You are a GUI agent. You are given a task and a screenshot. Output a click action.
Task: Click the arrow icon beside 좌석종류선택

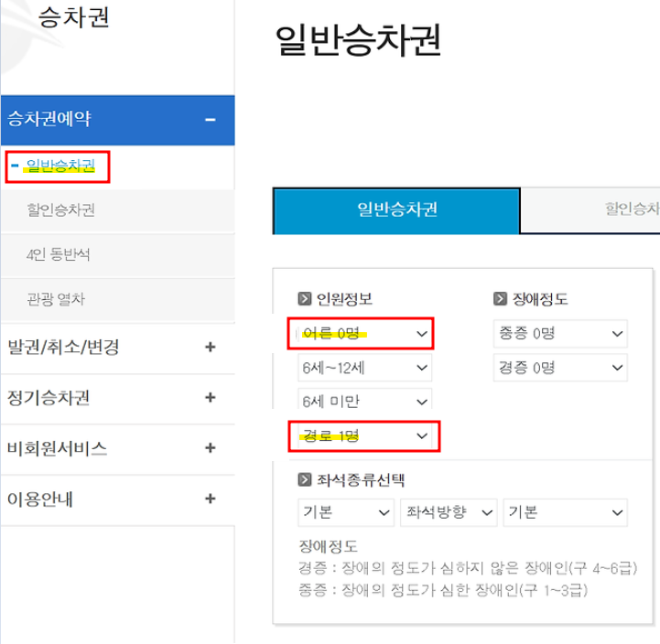click(304, 479)
